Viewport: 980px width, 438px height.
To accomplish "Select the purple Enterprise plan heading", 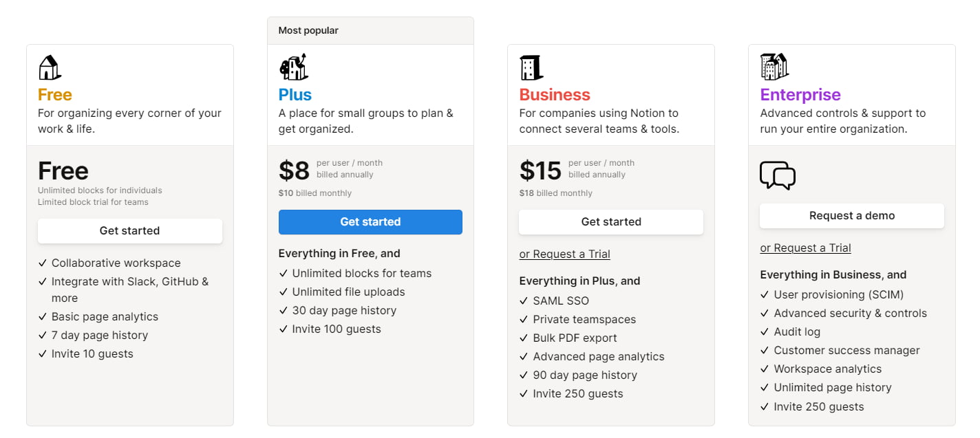I will tap(800, 95).
